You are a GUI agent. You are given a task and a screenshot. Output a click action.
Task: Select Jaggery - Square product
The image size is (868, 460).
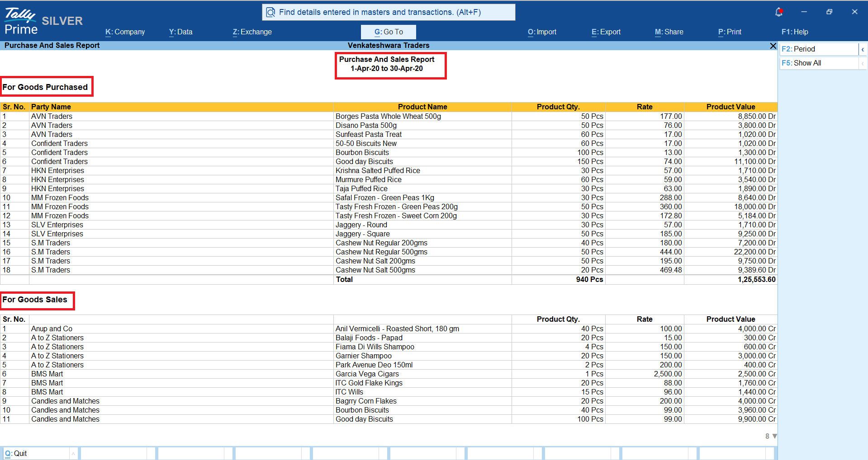(362, 234)
